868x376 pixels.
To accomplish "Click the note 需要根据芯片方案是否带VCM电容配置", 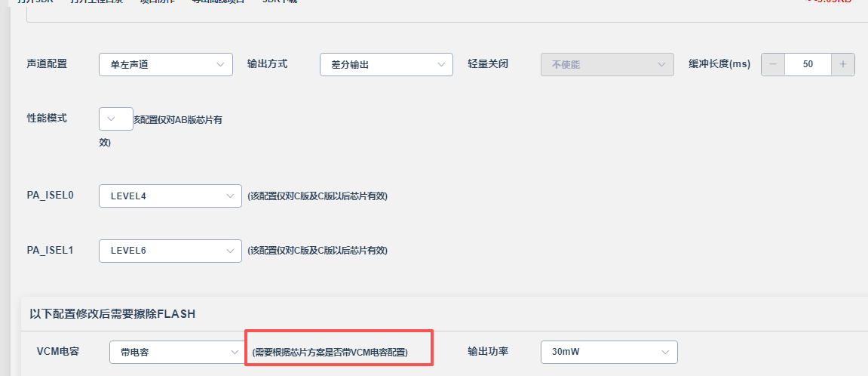I will click(330, 353).
